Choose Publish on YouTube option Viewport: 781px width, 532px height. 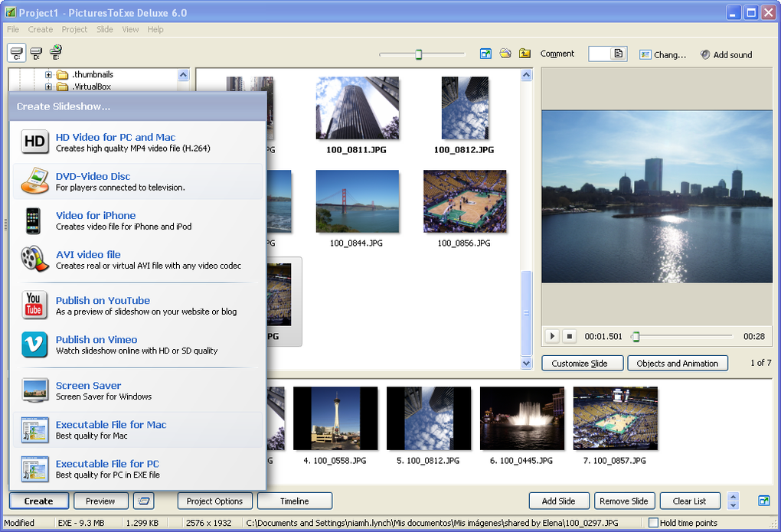pos(138,305)
